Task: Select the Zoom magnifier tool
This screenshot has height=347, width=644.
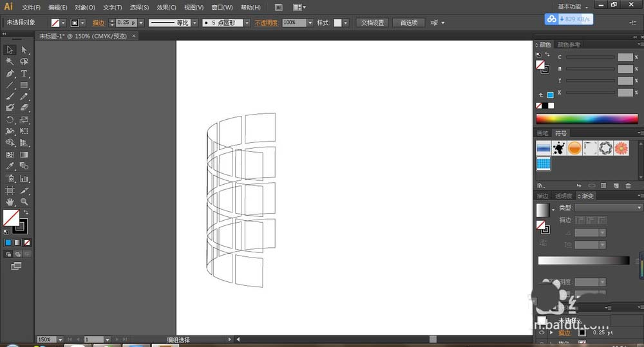Action: 24,202
